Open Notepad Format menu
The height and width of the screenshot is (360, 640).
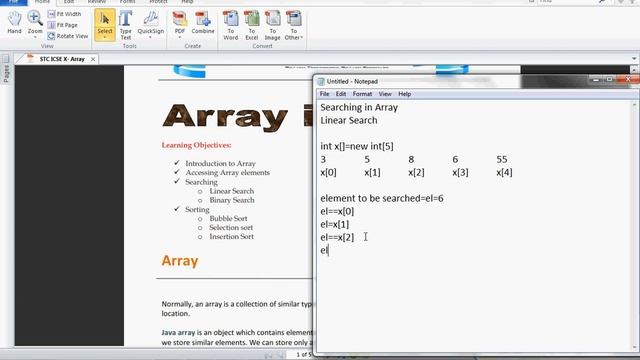pyautogui.click(x=362, y=94)
